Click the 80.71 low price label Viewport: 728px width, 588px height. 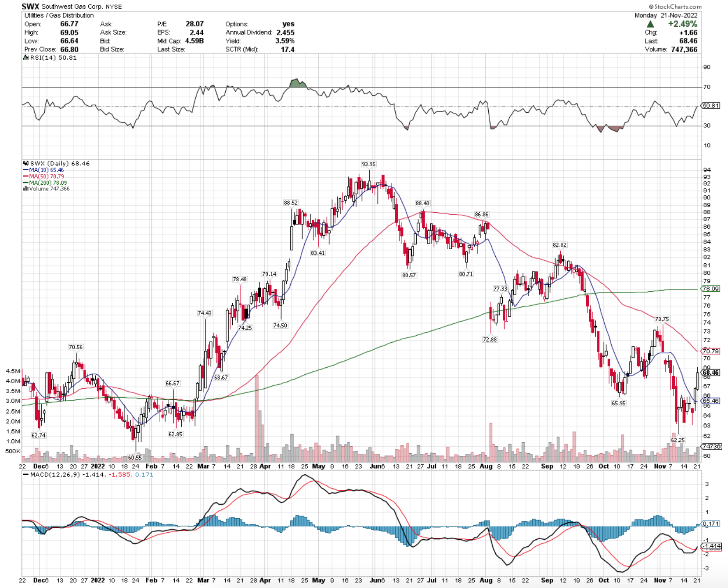(x=466, y=274)
